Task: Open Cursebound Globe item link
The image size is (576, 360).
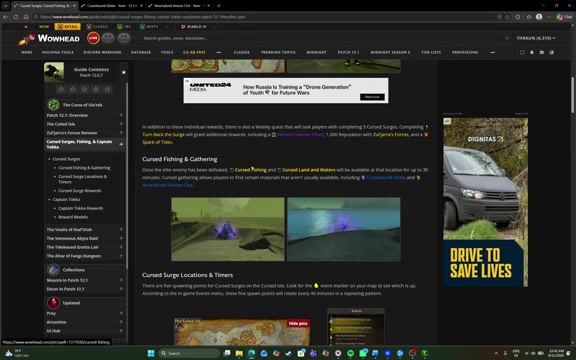Action: [x=385, y=177]
